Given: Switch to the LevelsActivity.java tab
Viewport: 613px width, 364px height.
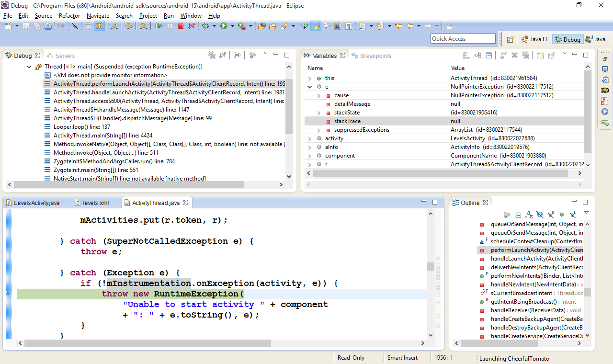Looking at the screenshot, I should tap(36, 203).
